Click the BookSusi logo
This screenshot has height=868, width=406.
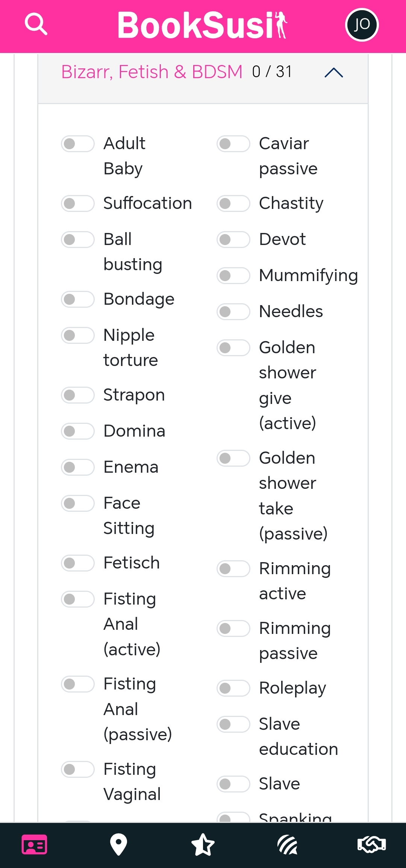point(202,25)
